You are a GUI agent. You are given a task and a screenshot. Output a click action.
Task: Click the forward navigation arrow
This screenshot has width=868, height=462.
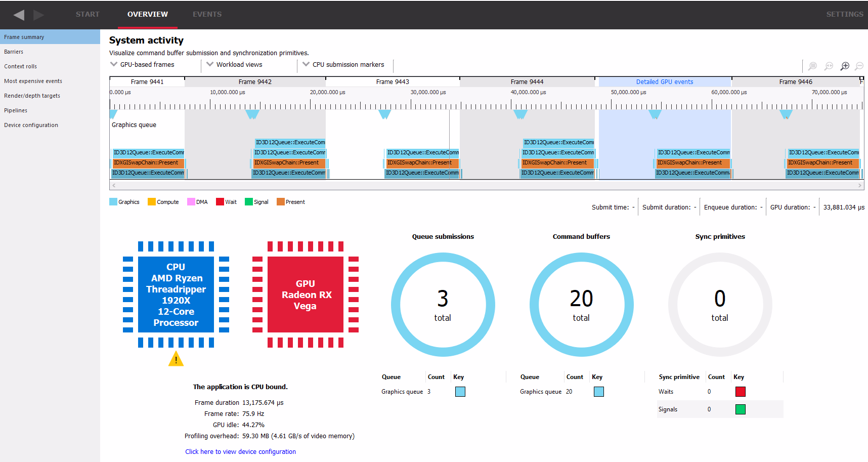click(38, 15)
